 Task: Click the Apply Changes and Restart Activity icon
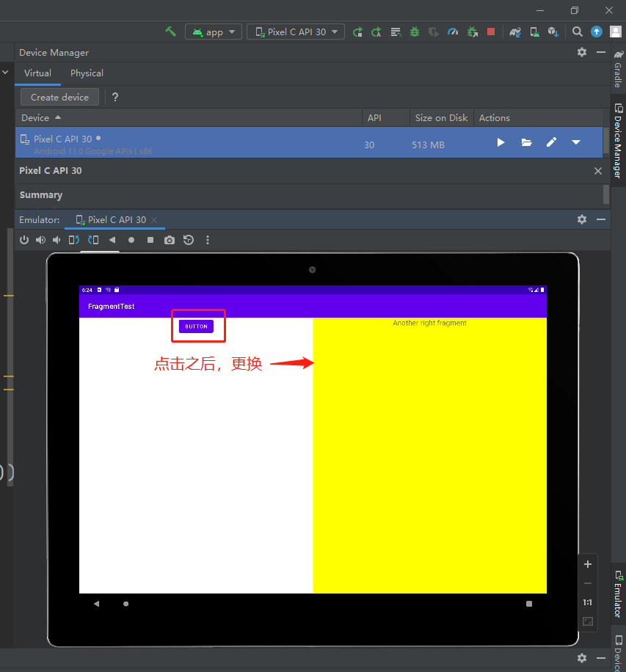357,32
